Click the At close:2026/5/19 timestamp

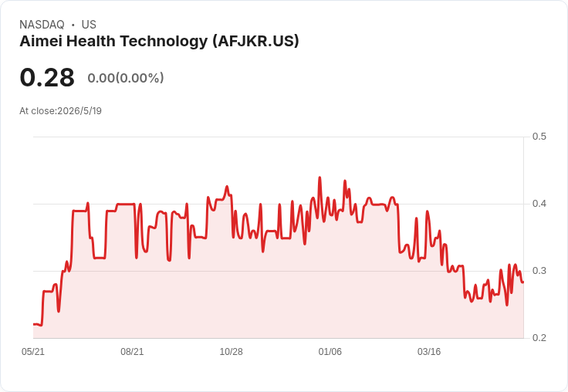click(x=60, y=111)
